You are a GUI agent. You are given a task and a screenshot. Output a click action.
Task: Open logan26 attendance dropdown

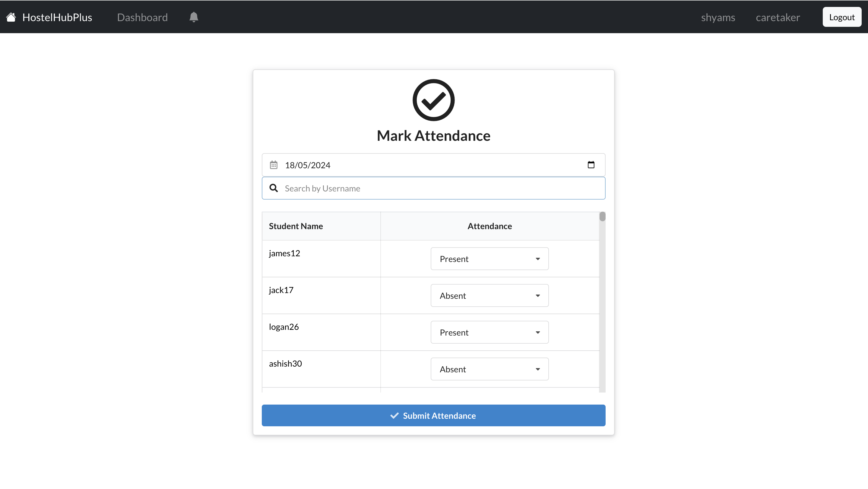489,332
